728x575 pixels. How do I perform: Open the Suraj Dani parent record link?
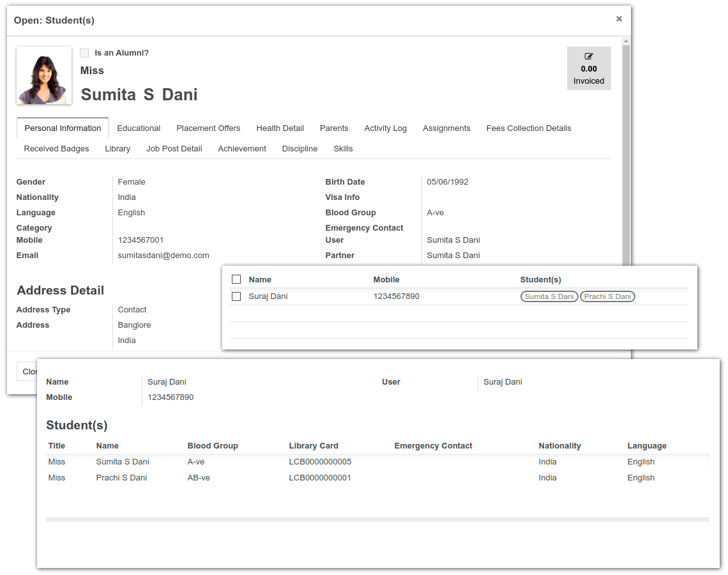pyautogui.click(x=268, y=296)
